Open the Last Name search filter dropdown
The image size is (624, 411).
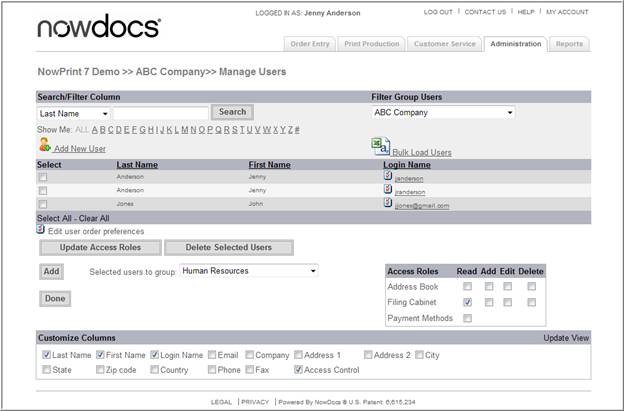[73, 114]
